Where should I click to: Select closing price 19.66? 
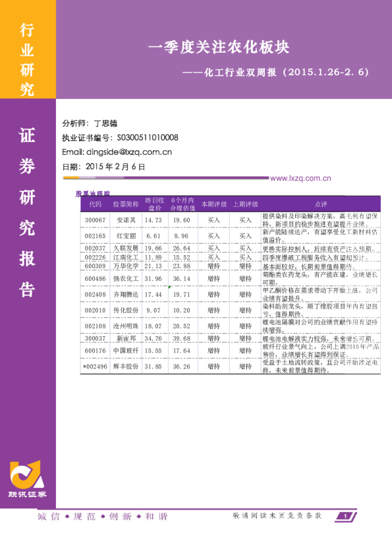[154, 248]
